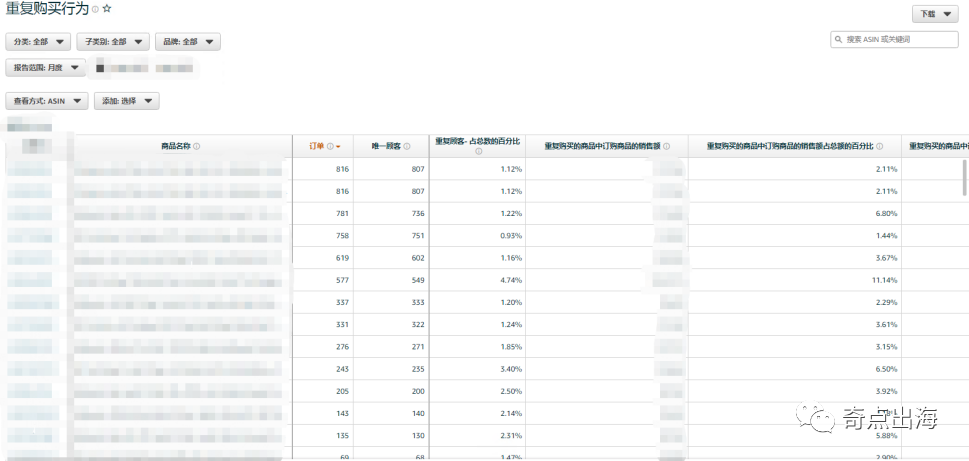Viewport: 969px width, 461px height.
Task: Select the order count cell 337
Action: coord(342,302)
